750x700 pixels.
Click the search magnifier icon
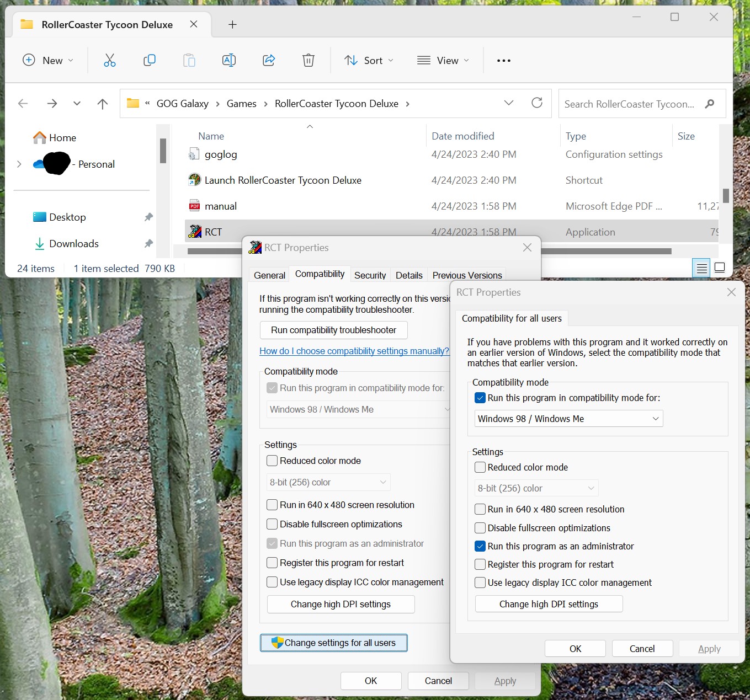pos(710,104)
